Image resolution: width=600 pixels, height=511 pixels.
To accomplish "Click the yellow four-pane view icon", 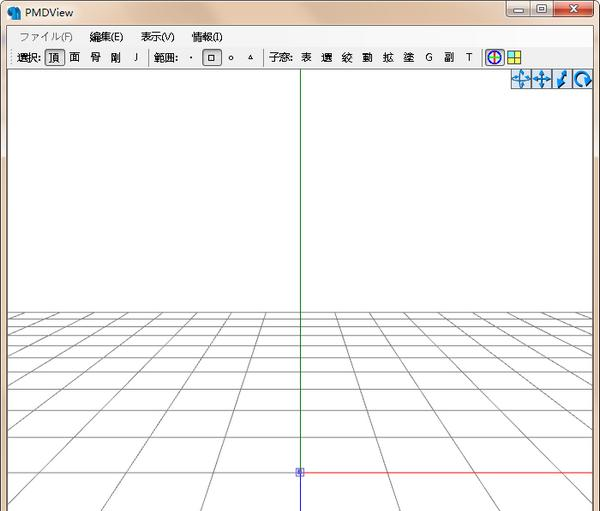I will 514,58.
